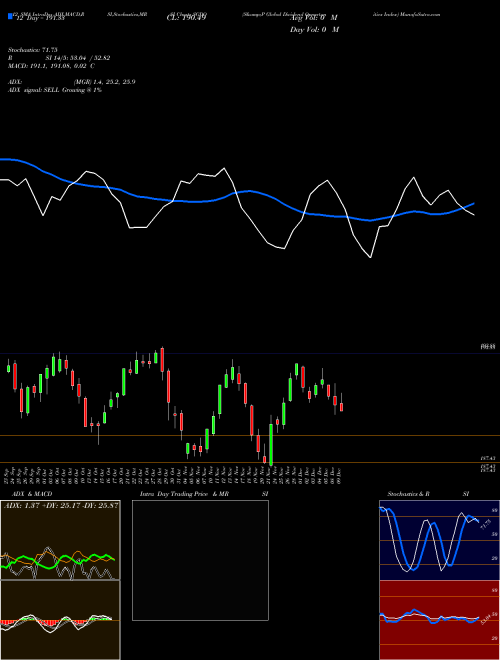Click the 'MACD: 191.1, 191.08, 0.02 C' line

click(x=51, y=66)
